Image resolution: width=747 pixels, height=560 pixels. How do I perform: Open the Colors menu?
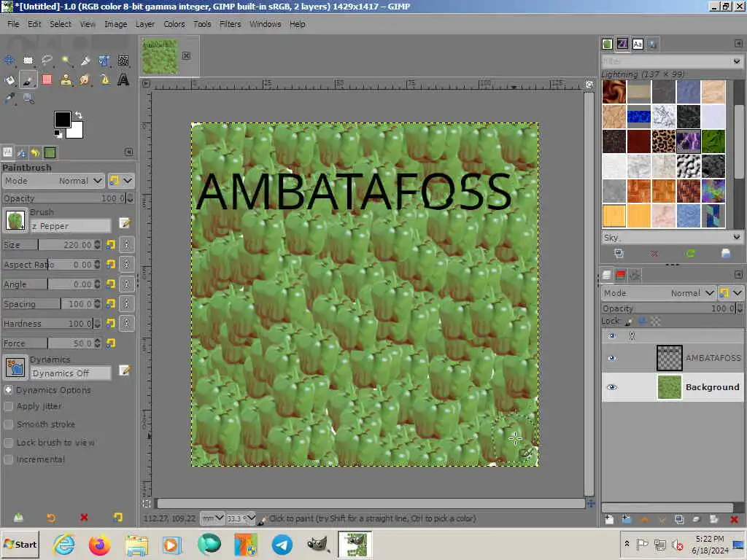pyautogui.click(x=174, y=24)
